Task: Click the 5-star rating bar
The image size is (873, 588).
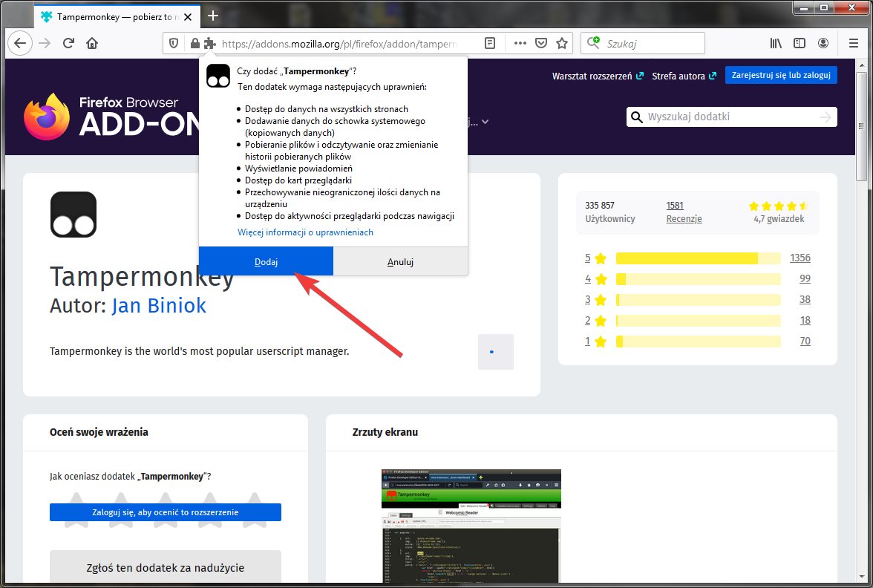Action: 698,258
